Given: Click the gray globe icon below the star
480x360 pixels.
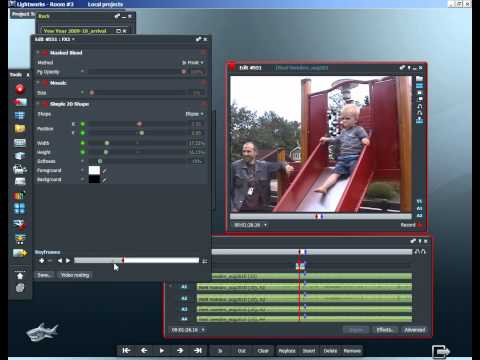Looking at the screenshot, I should 20,288.
